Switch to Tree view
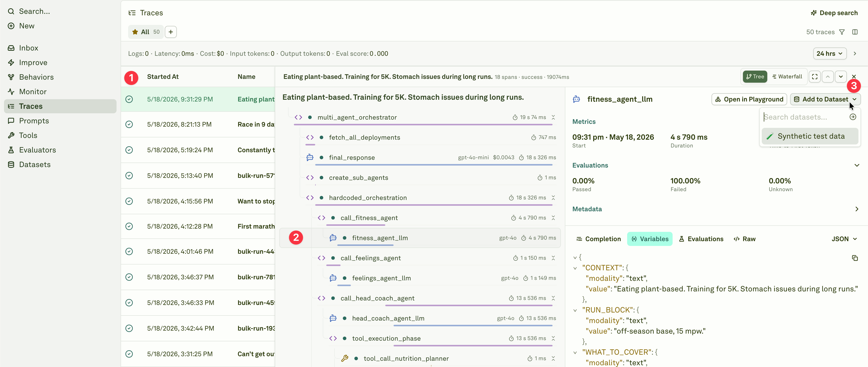 point(755,77)
